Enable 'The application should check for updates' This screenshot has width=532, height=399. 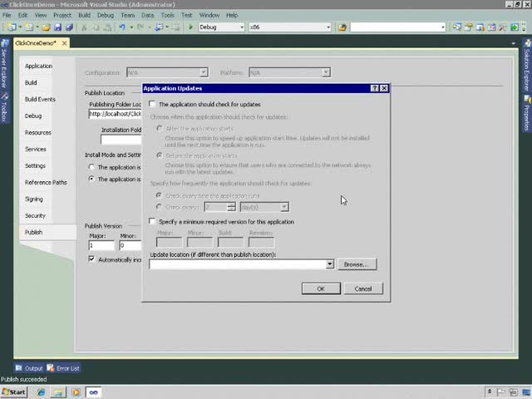click(152, 104)
